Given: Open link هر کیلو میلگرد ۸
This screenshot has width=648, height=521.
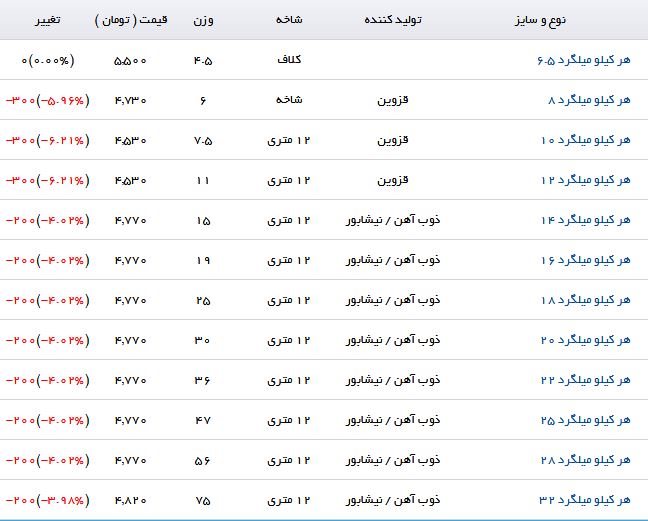Looking at the screenshot, I should coord(589,100).
